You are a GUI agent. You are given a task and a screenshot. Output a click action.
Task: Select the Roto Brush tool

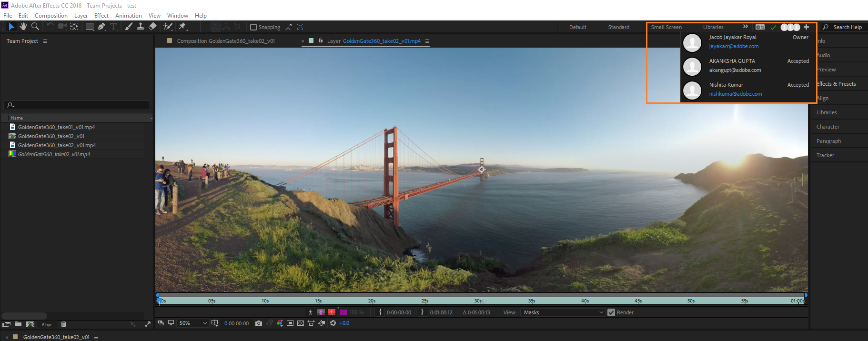pyautogui.click(x=168, y=27)
